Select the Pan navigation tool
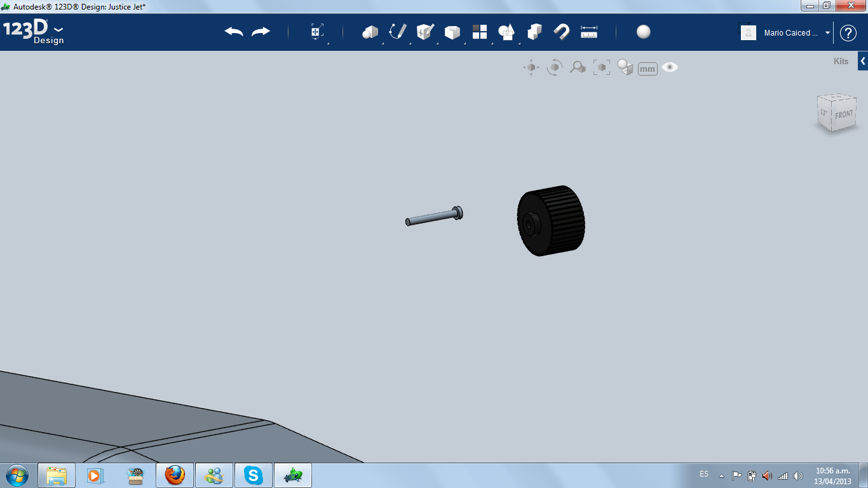This screenshot has height=488, width=868. (x=531, y=67)
